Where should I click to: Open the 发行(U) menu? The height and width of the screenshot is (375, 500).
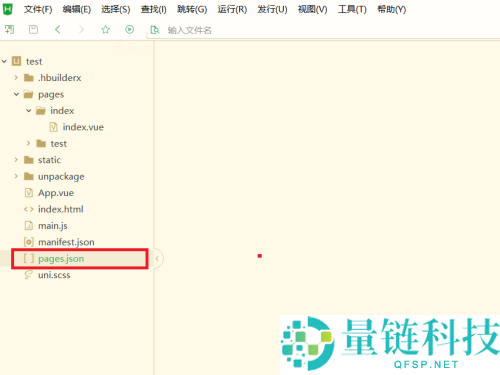point(272,9)
